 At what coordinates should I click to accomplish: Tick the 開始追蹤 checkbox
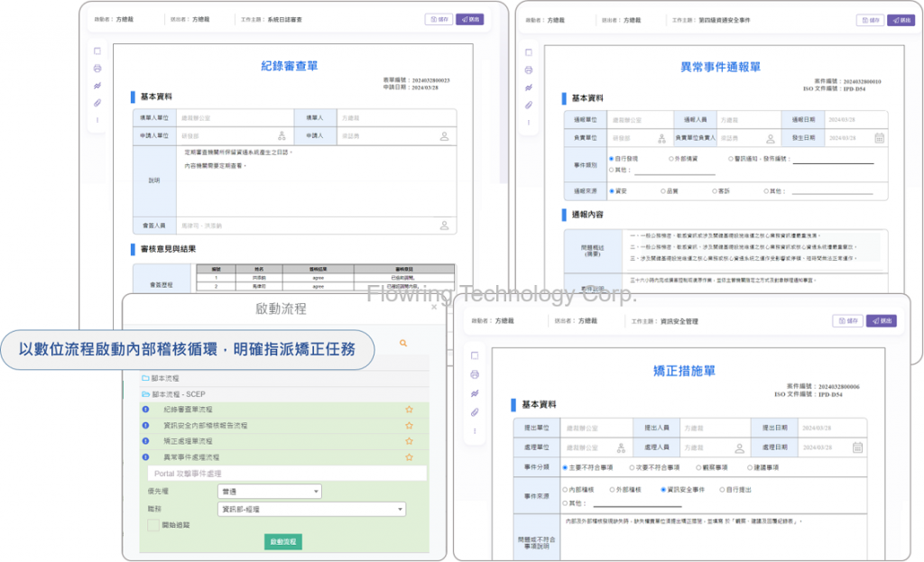click(x=153, y=525)
